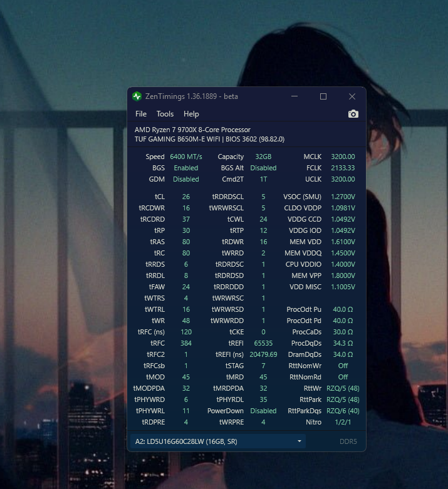The height and width of the screenshot is (489, 448).
Task: Click the BGS Enabled value
Action: click(x=185, y=168)
